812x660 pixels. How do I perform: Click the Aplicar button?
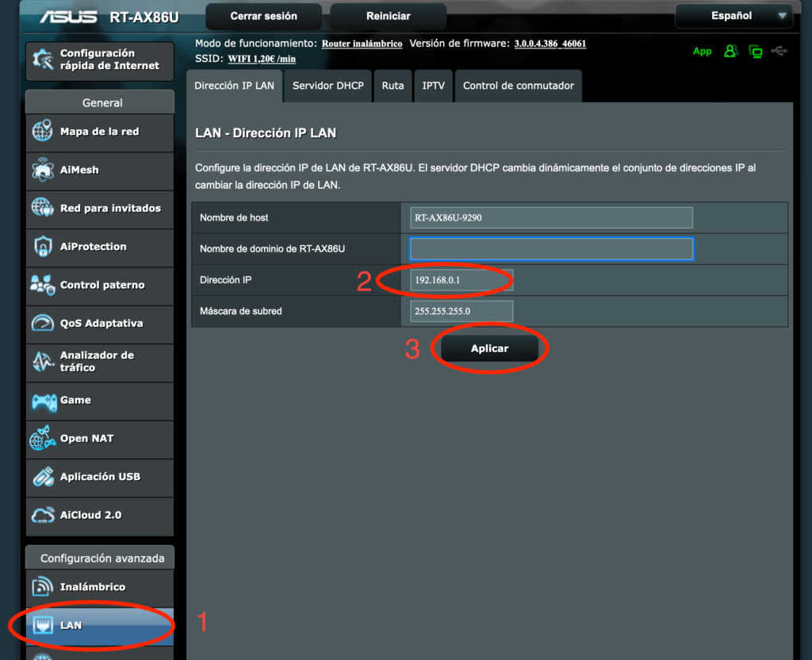[489, 349]
